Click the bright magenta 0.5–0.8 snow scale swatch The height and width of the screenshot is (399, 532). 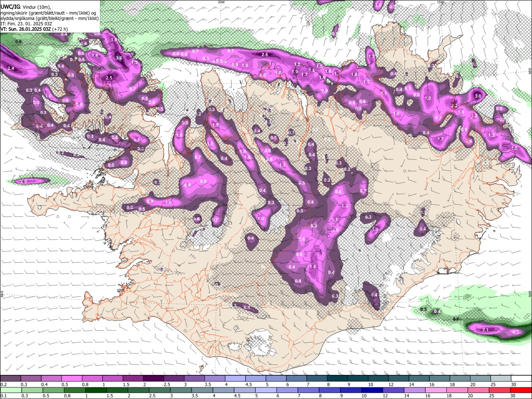pyautogui.click(x=71, y=379)
